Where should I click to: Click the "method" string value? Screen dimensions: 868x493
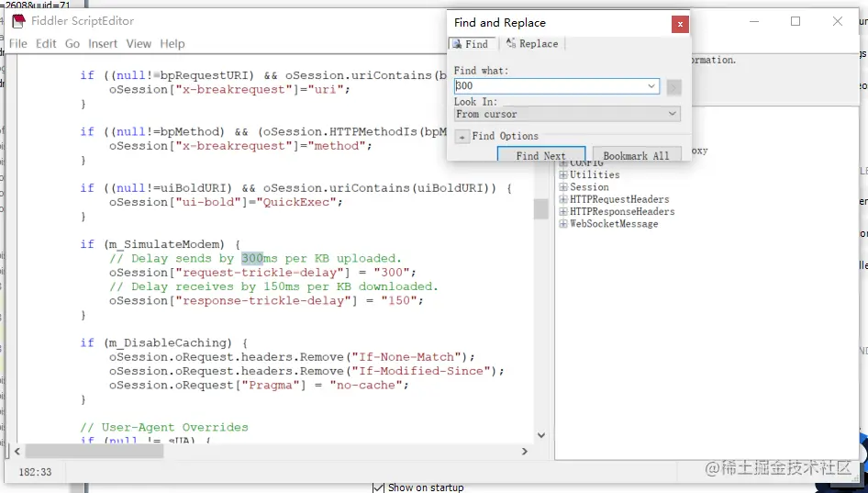(337, 146)
